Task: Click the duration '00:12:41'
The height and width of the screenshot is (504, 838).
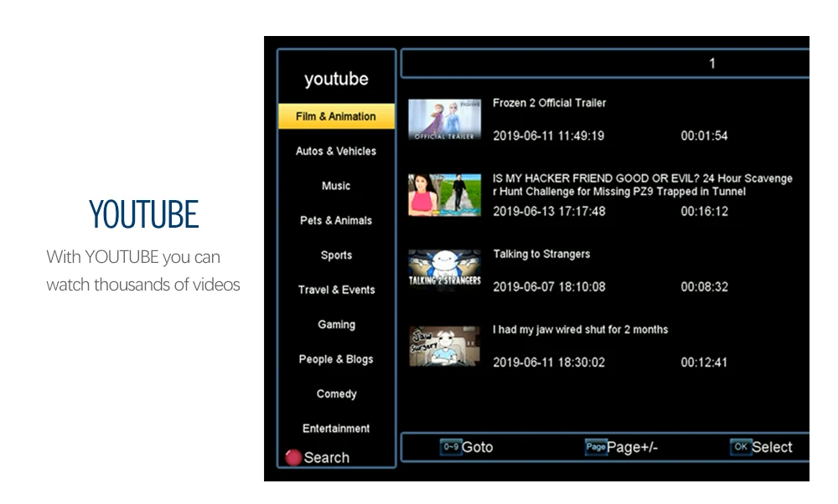Action: click(704, 363)
